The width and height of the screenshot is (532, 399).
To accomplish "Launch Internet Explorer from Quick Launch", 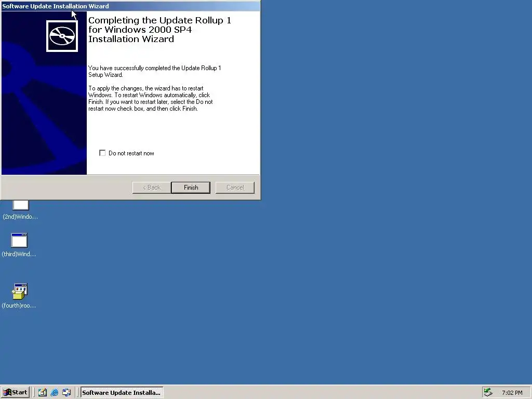I will [54, 393].
